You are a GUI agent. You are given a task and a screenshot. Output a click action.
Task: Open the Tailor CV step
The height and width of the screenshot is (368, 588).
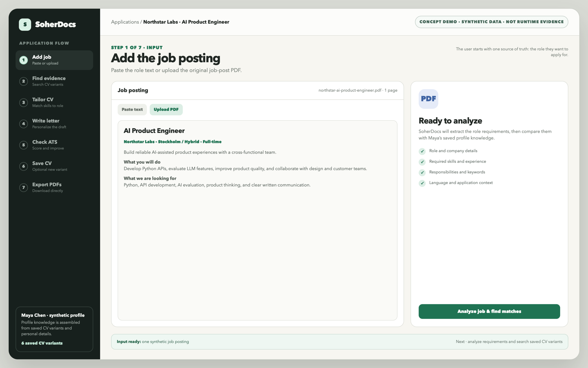[54, 103]
